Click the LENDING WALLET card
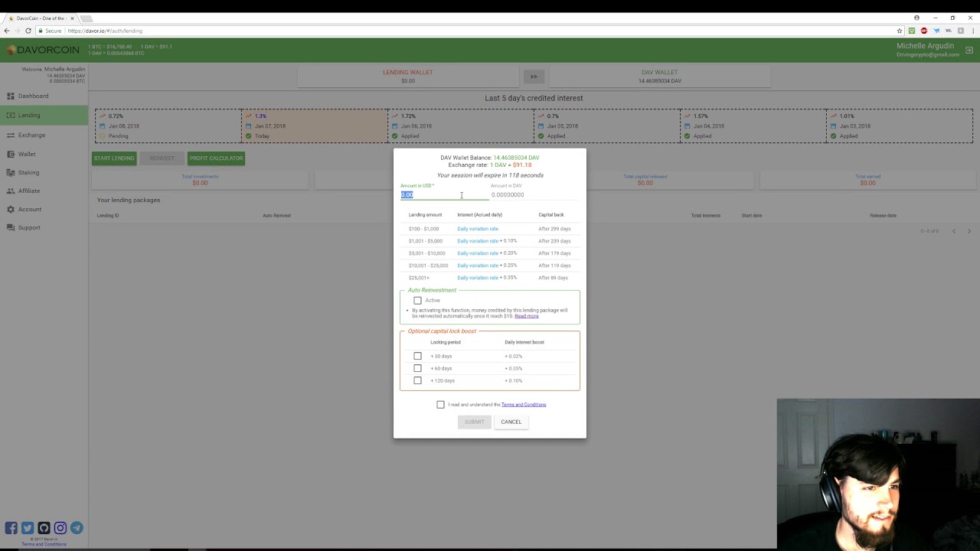Viewport: 980px width, 551px height. [408, 77]
